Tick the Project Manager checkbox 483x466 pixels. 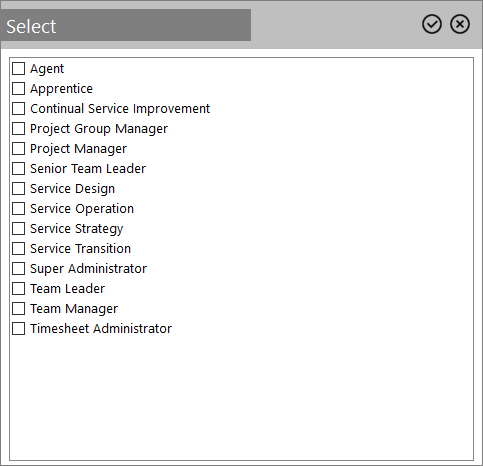[x=19, y=149]
